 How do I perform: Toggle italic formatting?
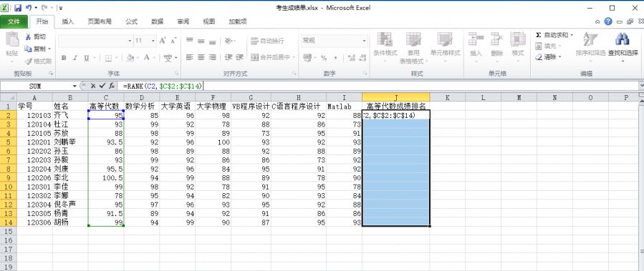click(75, 58)
